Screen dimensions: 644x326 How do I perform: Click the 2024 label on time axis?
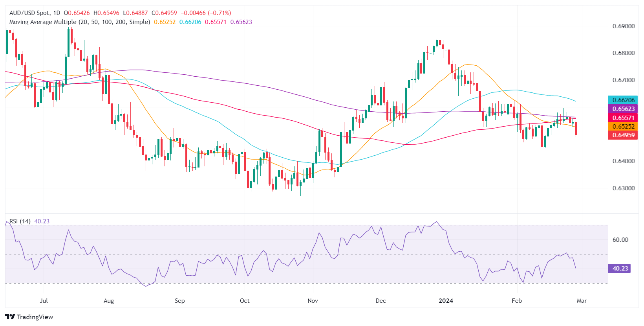tap(446, 301)
